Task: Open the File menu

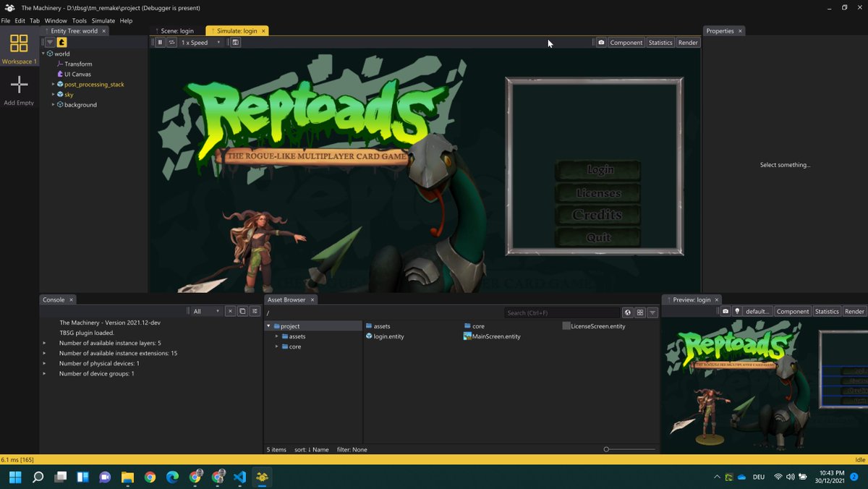Action: click(x=6, y=21)
